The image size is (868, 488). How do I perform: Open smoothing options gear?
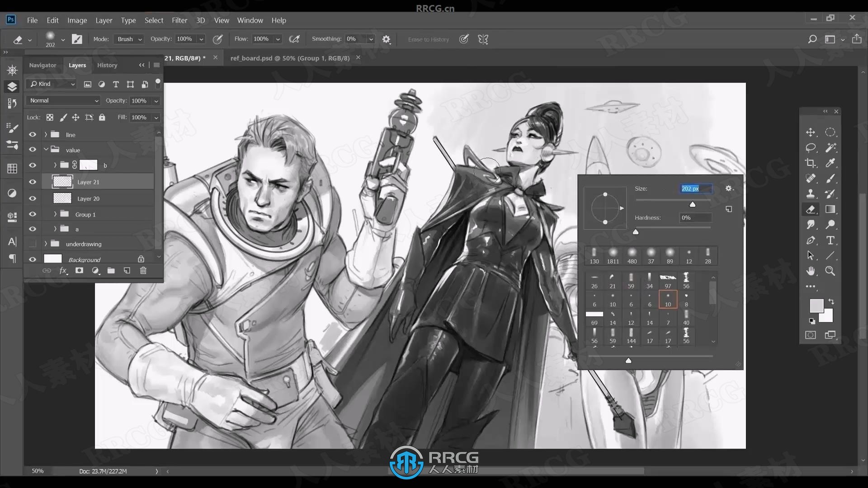386,39
